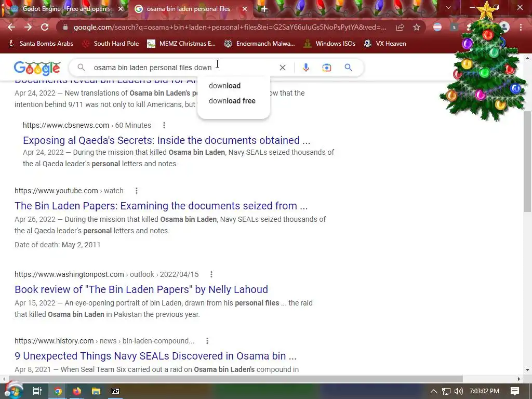
Task: Close the Godot Engine tab
Action: click(121, 9)
